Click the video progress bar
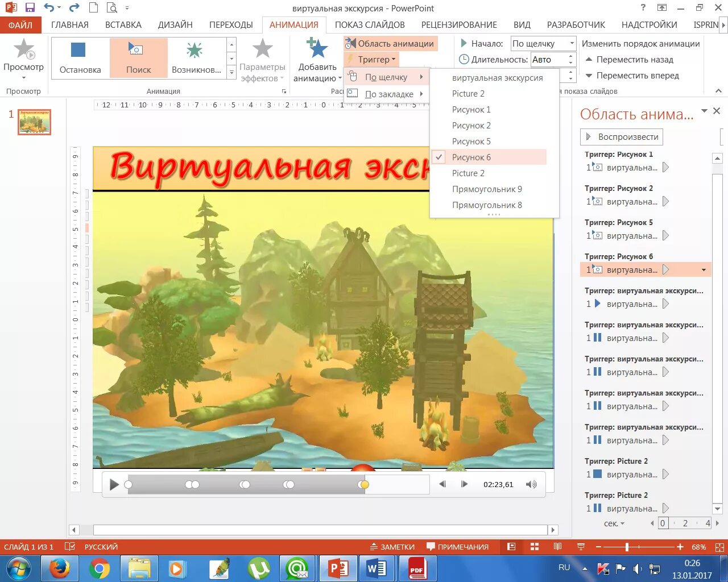This screenshot has height=582, width=728. coord(278,484)
